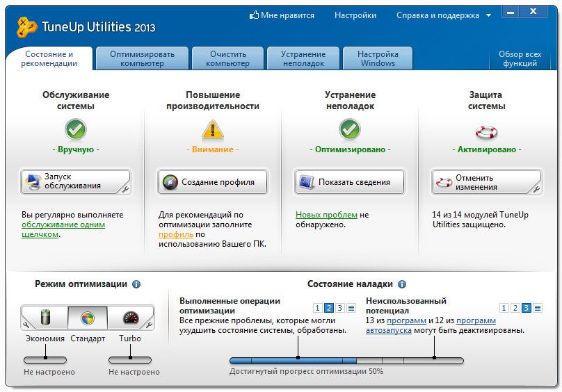Click text Достигнутый прогресс оптимизации 50%
The height and width of the screenshot is (392, 562).
(306, 371)
